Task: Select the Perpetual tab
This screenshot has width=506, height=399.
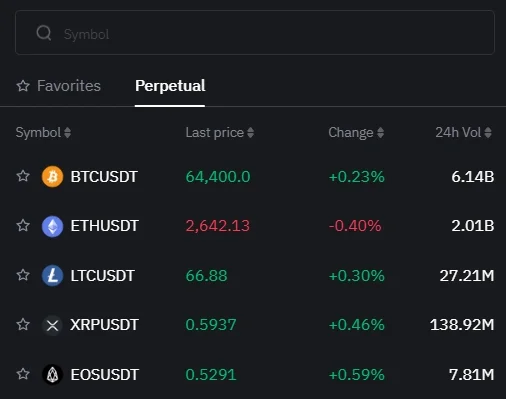Action: [x=170, y=86]
